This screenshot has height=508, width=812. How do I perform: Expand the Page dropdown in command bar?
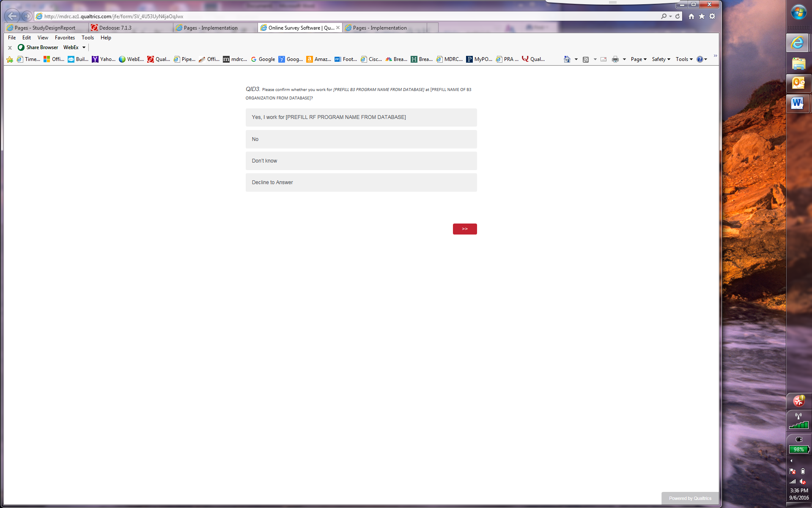(638, 59)
